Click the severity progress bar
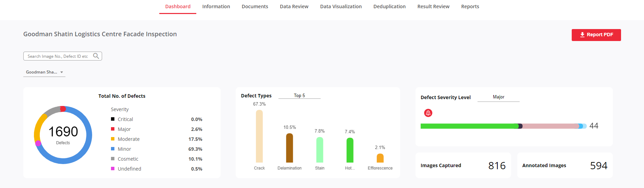Viewport: 644px width, 188px height. click(x=504, y=126)
